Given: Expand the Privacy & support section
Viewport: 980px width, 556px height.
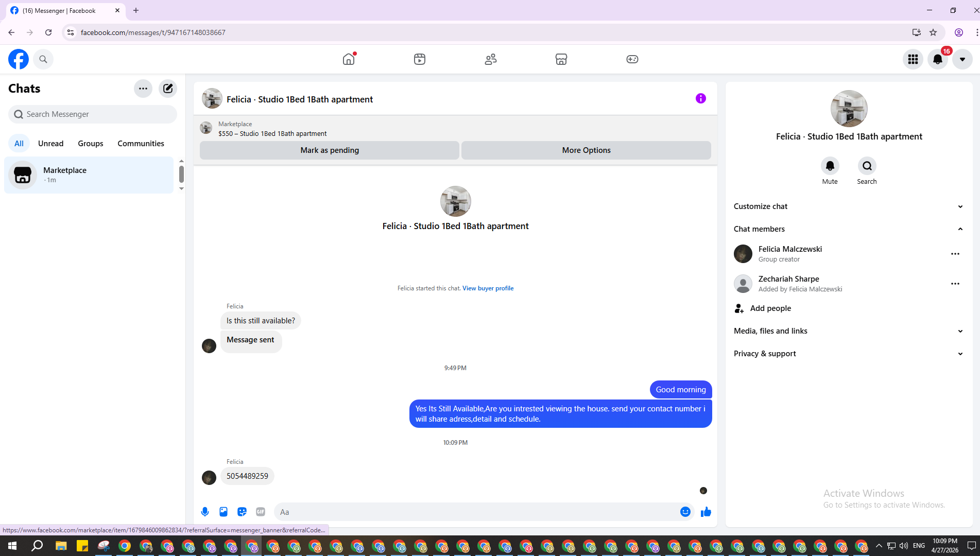Looking at the screenshot, I should 849,354.
